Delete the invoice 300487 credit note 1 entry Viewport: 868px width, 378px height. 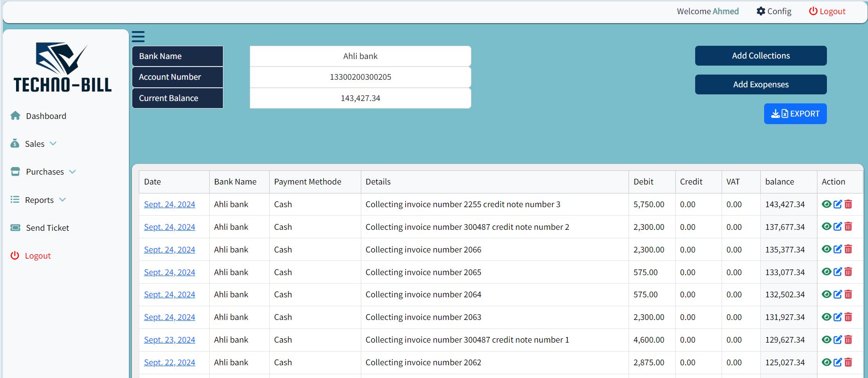[x=848, y=339]
